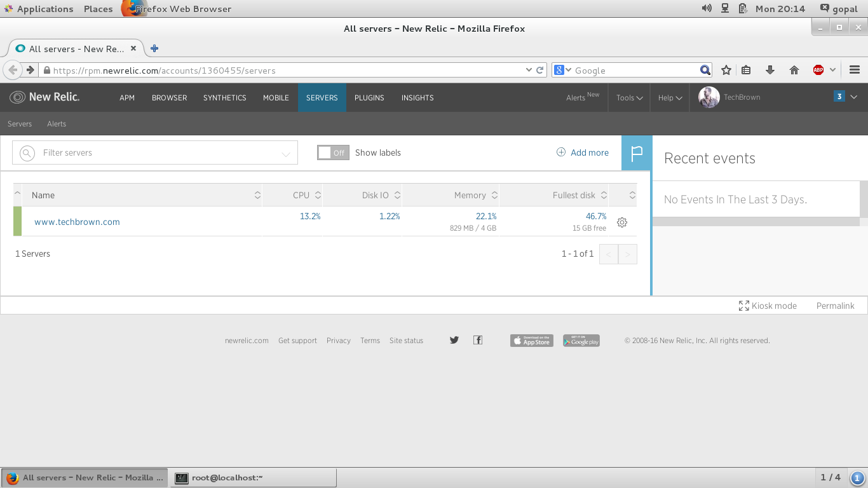
Task: Click the 22.1% Memory value
Action: click(486, 216)
